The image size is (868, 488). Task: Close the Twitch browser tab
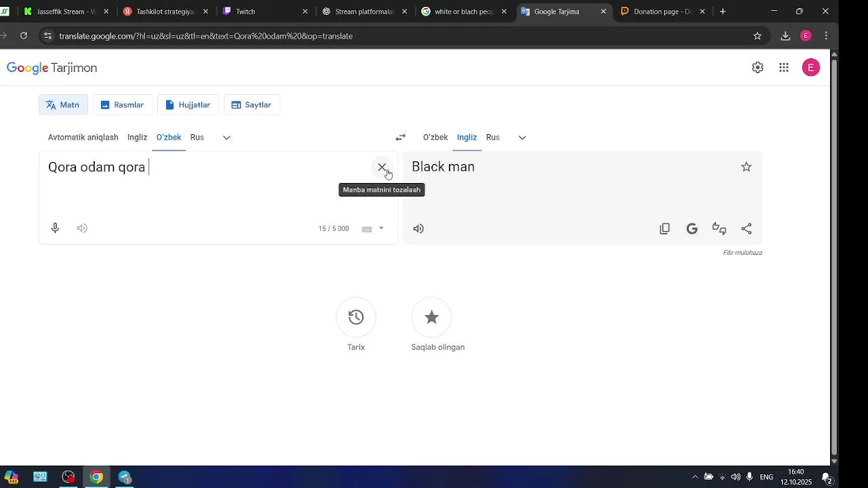point(305,12)
